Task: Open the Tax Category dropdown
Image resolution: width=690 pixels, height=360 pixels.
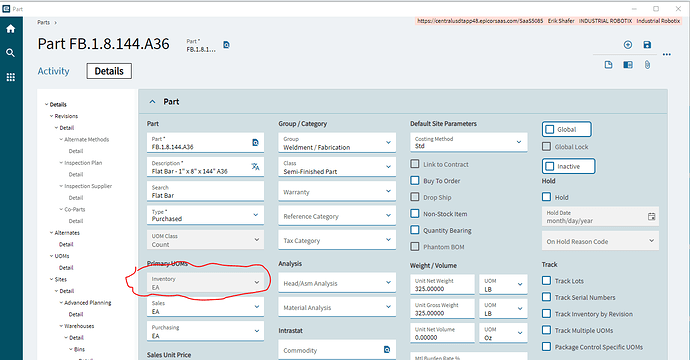Action: click(x=337, y=240)
